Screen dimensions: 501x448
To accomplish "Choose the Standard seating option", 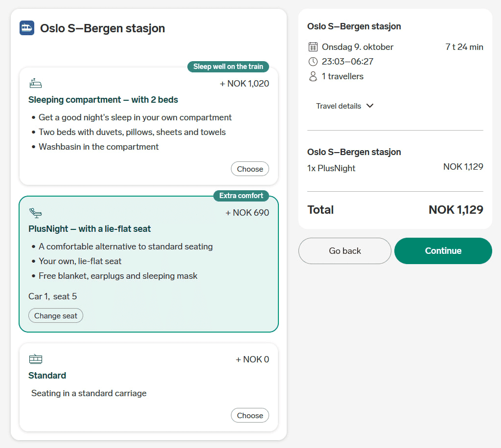I will coord(250,416).
